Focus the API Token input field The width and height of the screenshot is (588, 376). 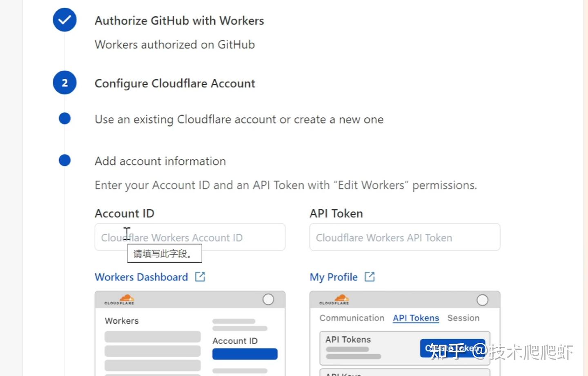coord(404,237)
